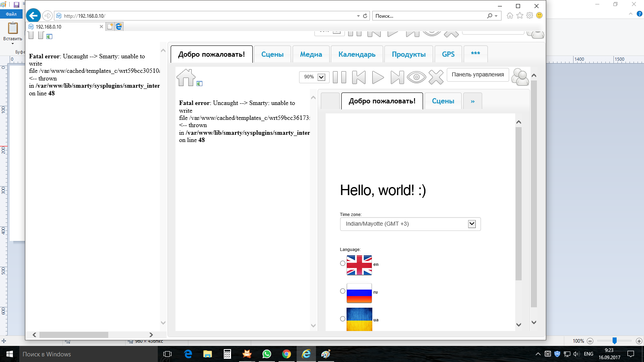Viewport: 644px width, 362px height.
Task: Toggle the eye visibility icon
Action: click(416, 77)
